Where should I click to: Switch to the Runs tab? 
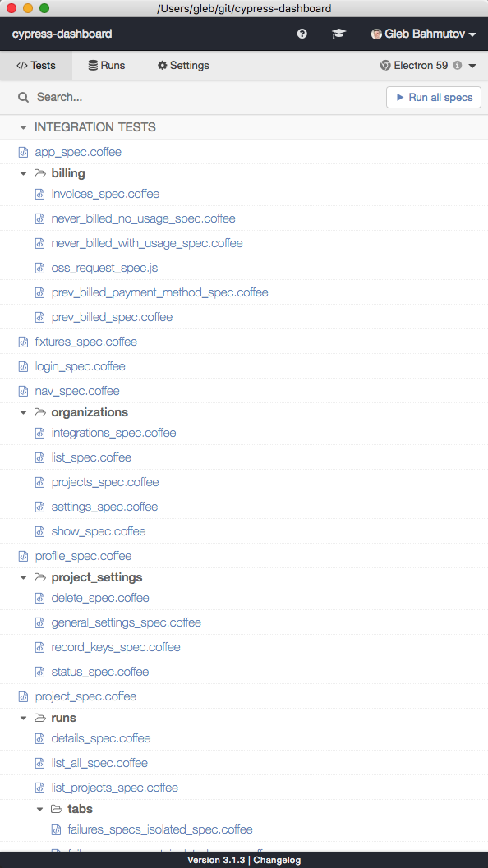[107, 66]
